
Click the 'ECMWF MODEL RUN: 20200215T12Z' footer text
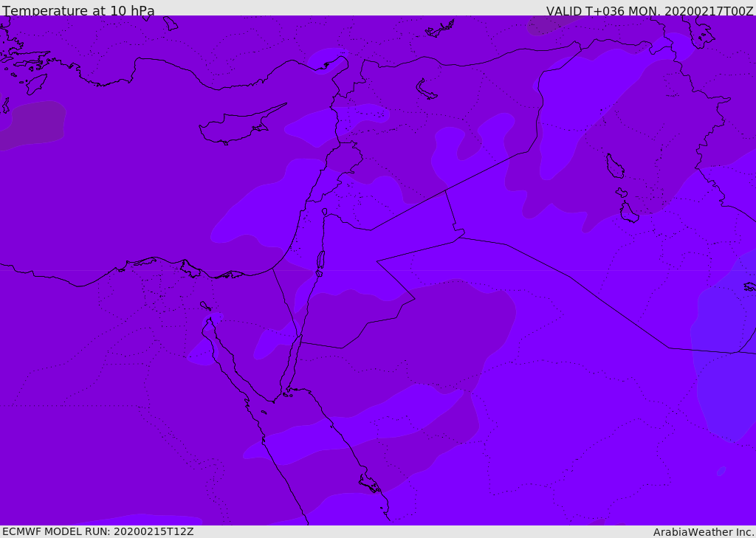pyautogui.click(x=98, y=531)
